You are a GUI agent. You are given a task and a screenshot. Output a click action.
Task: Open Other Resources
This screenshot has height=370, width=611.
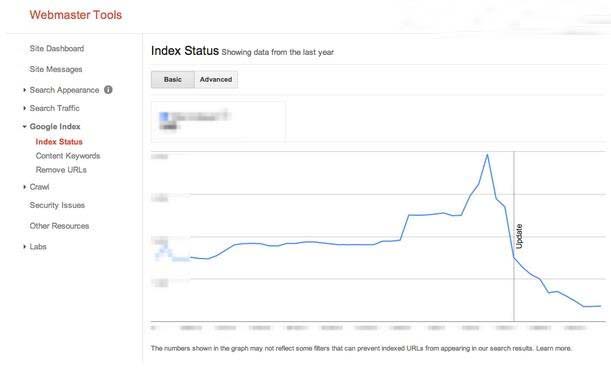point(59,226)
